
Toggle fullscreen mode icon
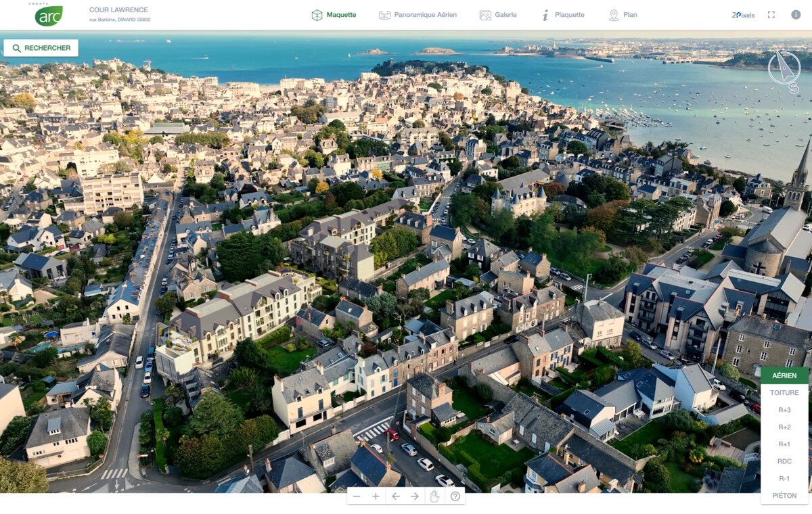(771, 15)
